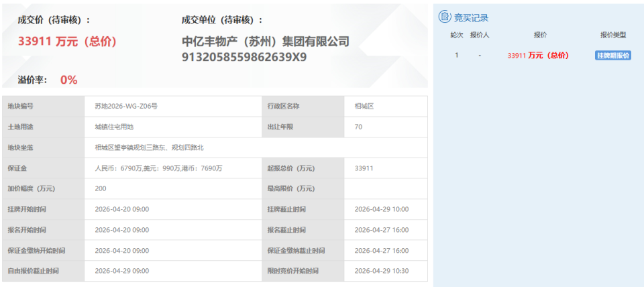Screen dimensions: 644x287
Task: Click the 土地用途 label cell
Action: coord(43,127)
